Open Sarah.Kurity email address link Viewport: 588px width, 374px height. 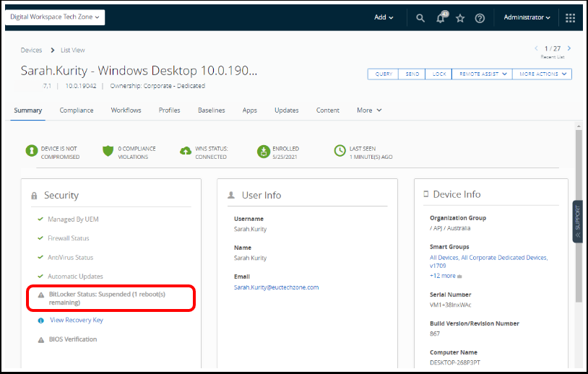click(276, 287)
